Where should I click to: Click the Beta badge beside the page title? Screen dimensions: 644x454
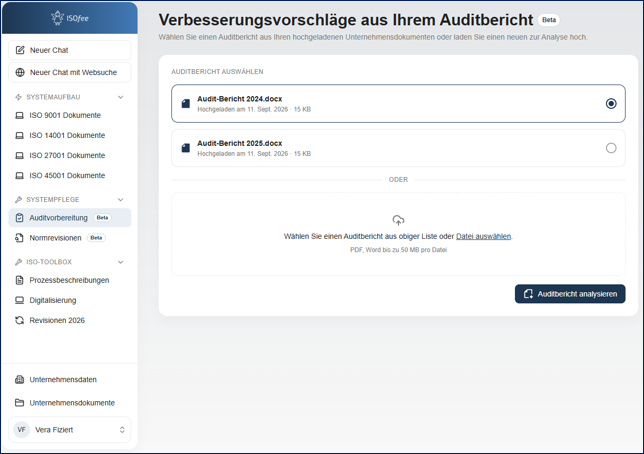(x=549, y=20)
